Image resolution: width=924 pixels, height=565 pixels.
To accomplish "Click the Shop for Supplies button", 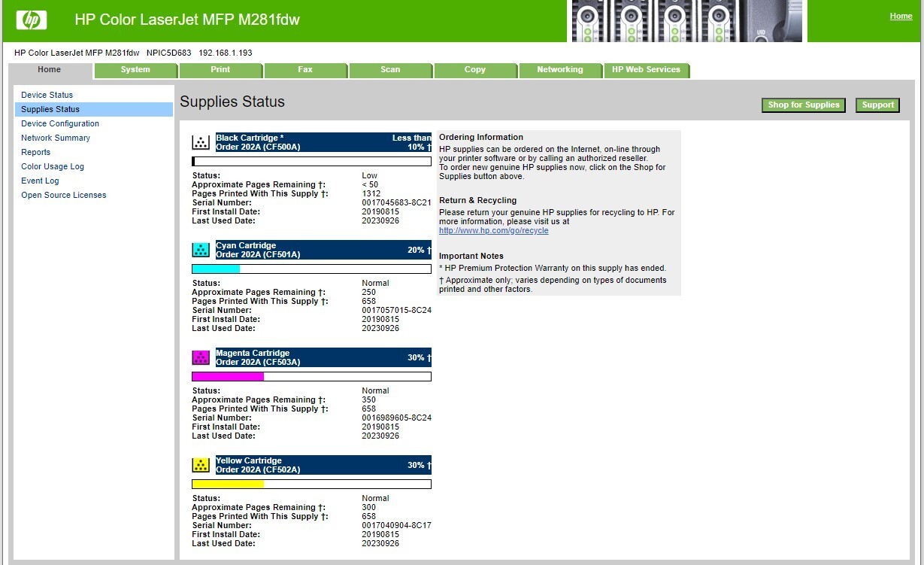I will (x=804, y=105).
